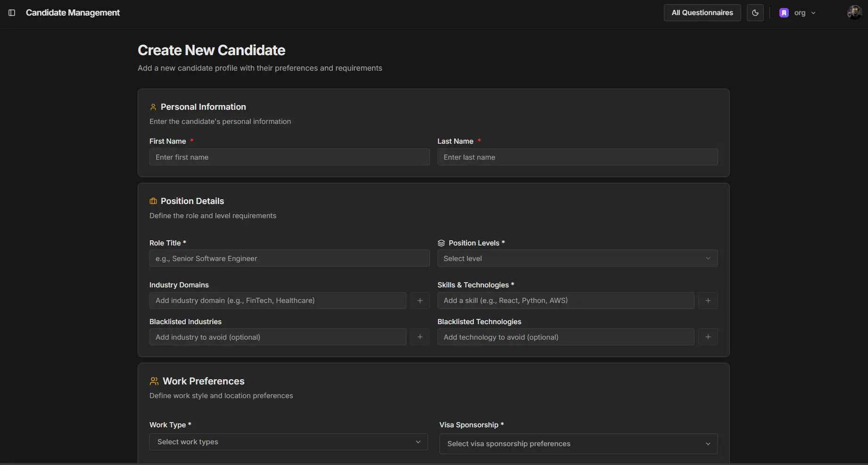Click the purple org logo icon
Viewport: 868px width, 465px height.
(784, 13)
